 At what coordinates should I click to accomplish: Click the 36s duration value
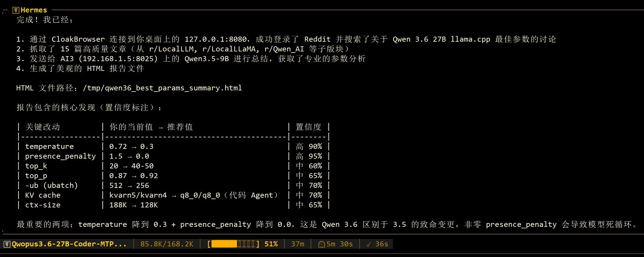point(382,244)
